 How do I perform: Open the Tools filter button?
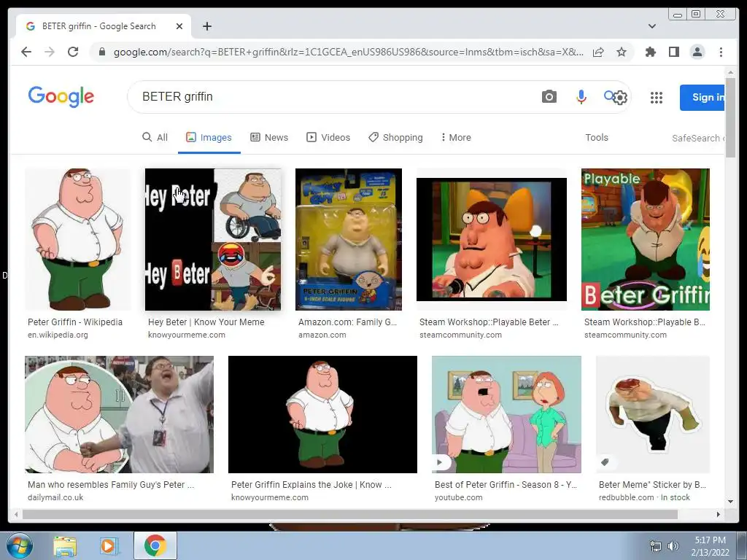point(597,138)
